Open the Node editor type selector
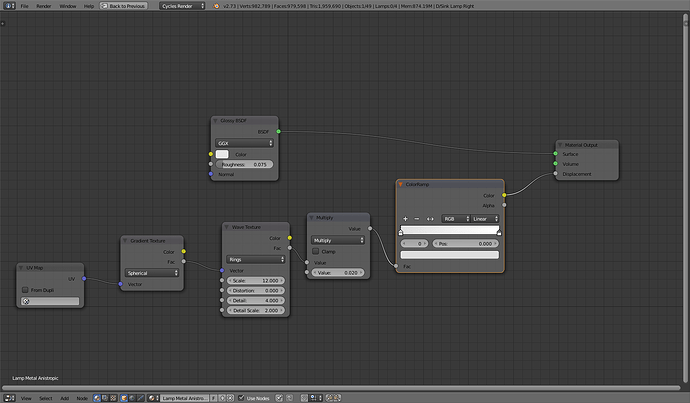The height and width of the screenshot is (403, 690). pos(9,398)
